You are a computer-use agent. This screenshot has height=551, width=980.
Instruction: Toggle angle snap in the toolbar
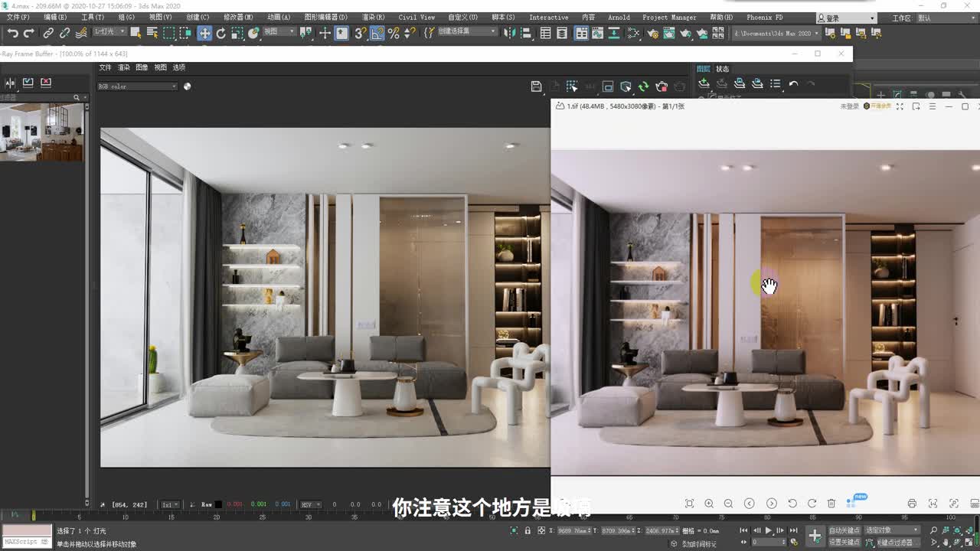pyautogui.click(x=378, y=33)
